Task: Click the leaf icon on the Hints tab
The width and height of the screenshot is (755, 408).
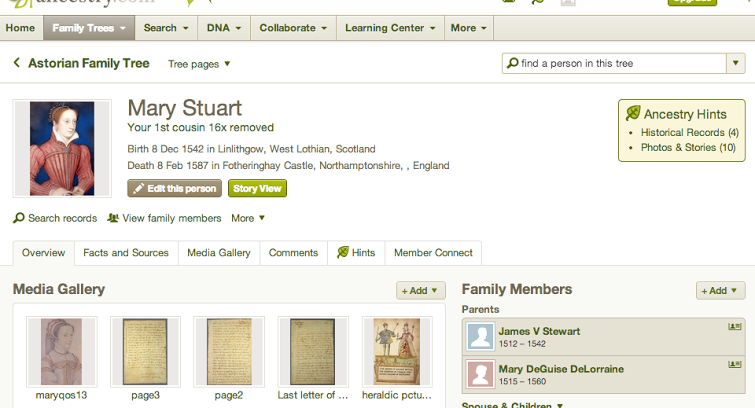Action: point(343,253)
